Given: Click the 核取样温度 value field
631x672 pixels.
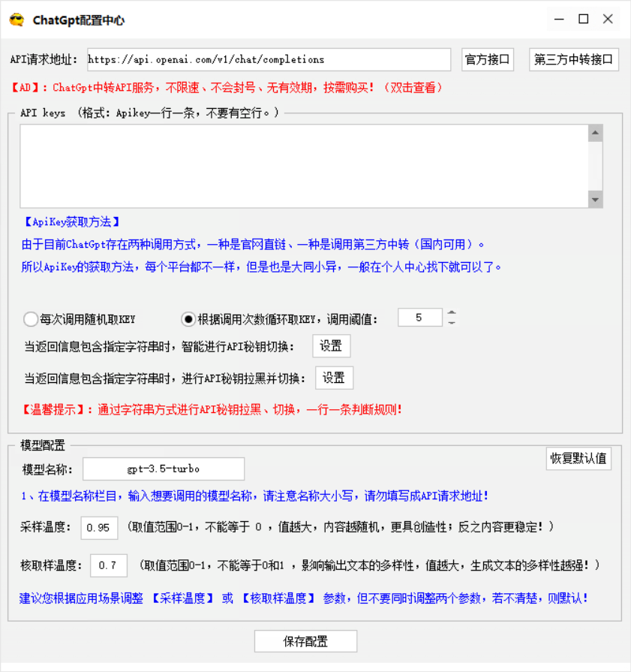Looking at the screenshot, I should 109,565.
